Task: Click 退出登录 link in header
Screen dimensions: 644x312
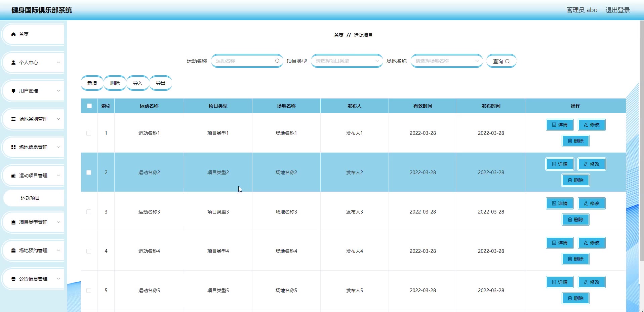Action: coord(618,10)
